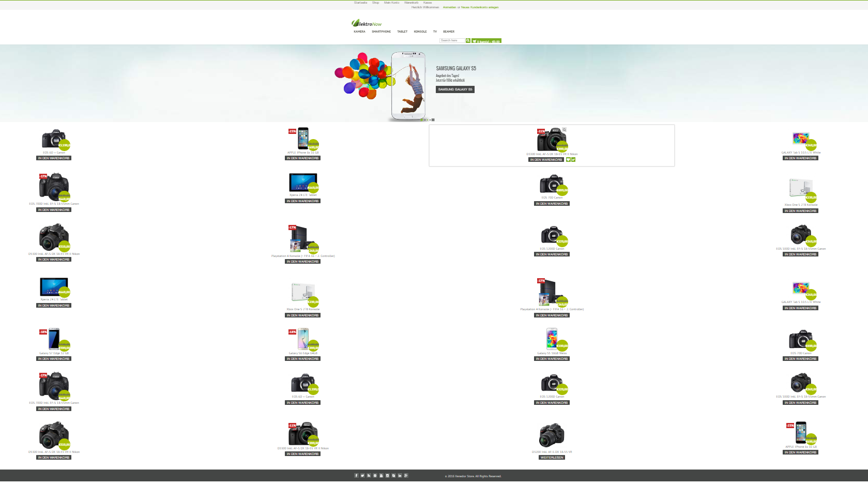Open the SMARTPHONE category

click(x=381, y=32)
